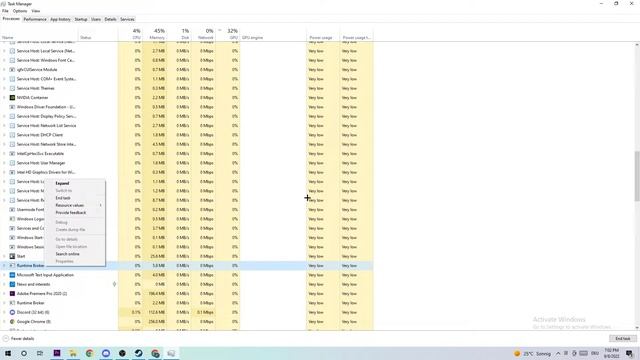This screenshot has height=360, width=640.
Task: Click the weather widget in system tray
Action: [x=532, y=353]
